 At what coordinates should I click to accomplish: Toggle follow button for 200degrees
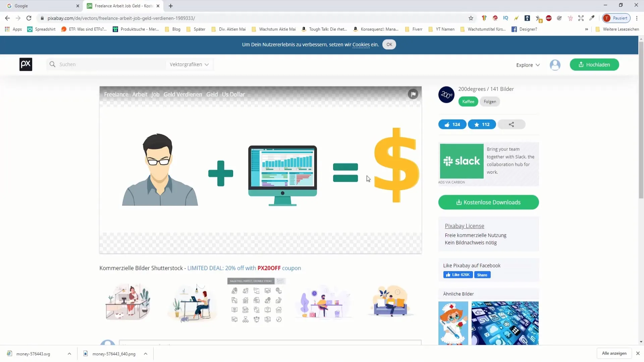click(x=490, y=101)
